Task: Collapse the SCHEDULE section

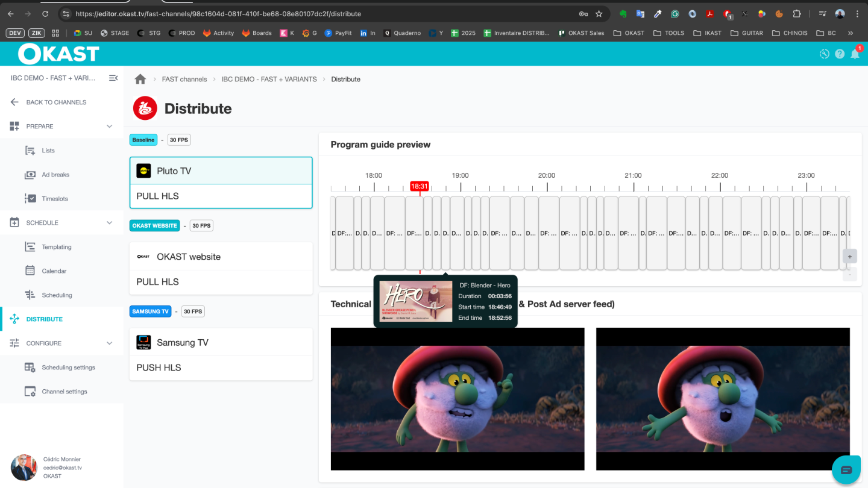Action: [x=109, y=223]
